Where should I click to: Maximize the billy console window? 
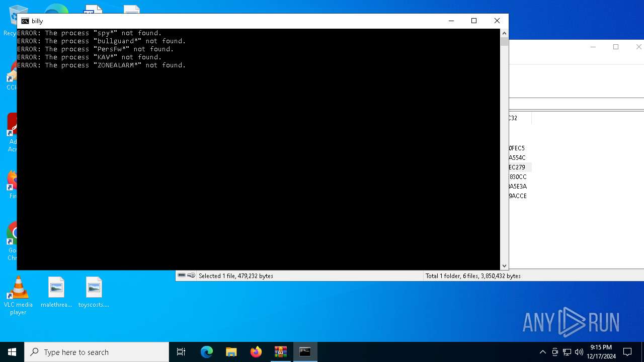click(x=474, y=21)
